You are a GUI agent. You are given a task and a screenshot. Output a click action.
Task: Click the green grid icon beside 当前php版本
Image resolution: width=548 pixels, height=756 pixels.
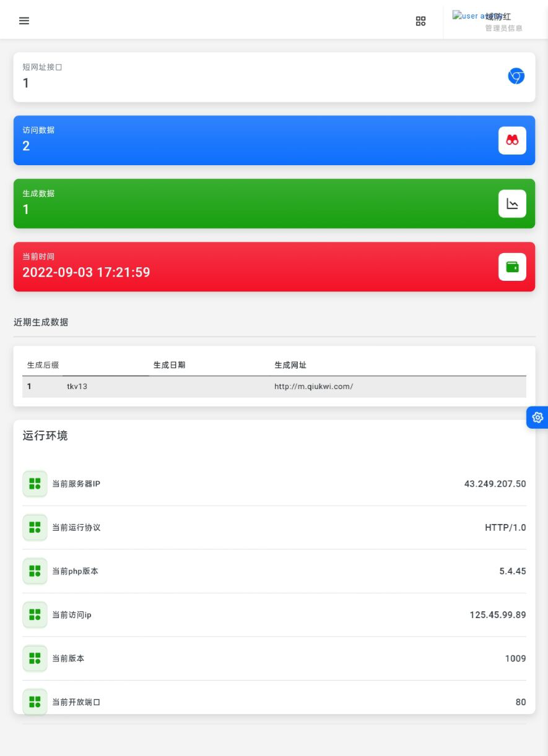coord(35,571)
